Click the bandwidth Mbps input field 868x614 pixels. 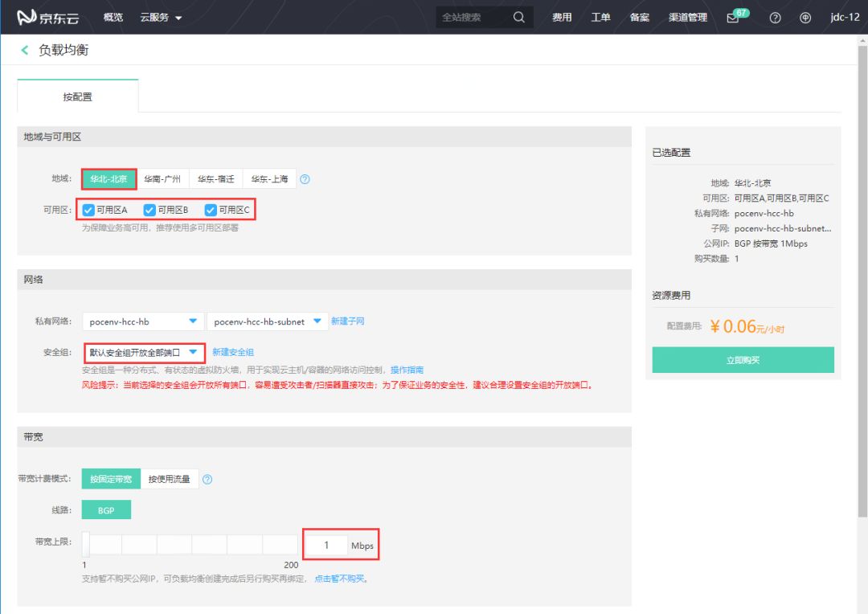326,546
